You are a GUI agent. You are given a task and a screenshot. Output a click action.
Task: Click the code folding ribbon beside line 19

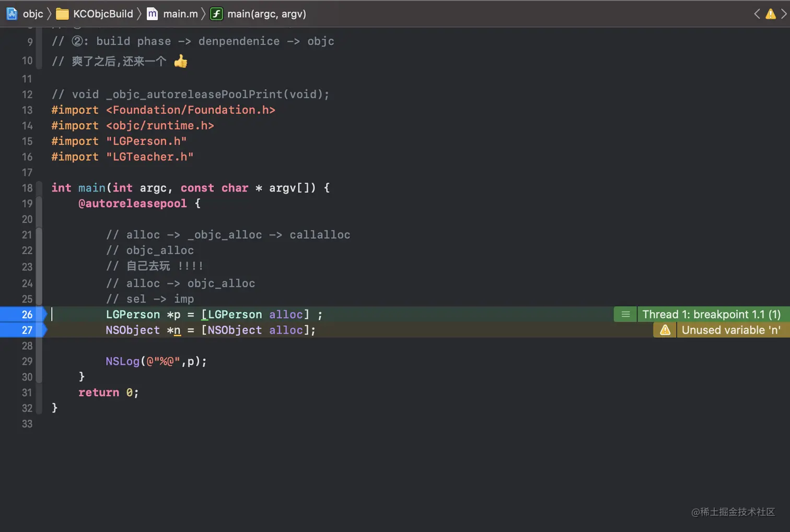pos(39,204)
